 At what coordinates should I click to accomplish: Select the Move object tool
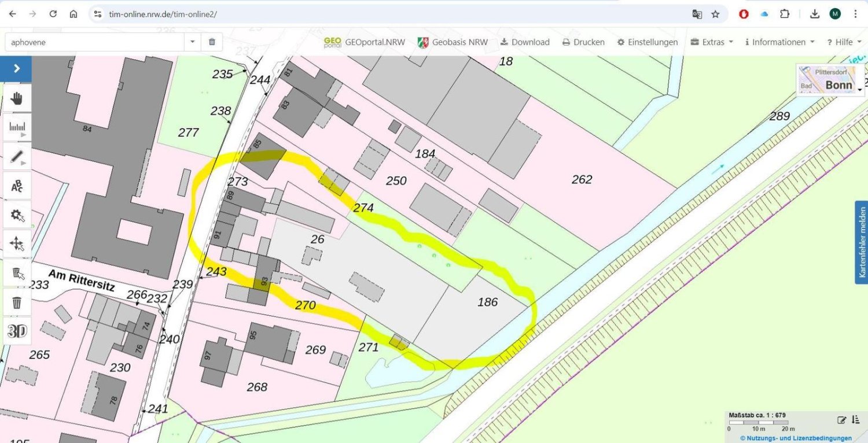click(x=16, y=243)
